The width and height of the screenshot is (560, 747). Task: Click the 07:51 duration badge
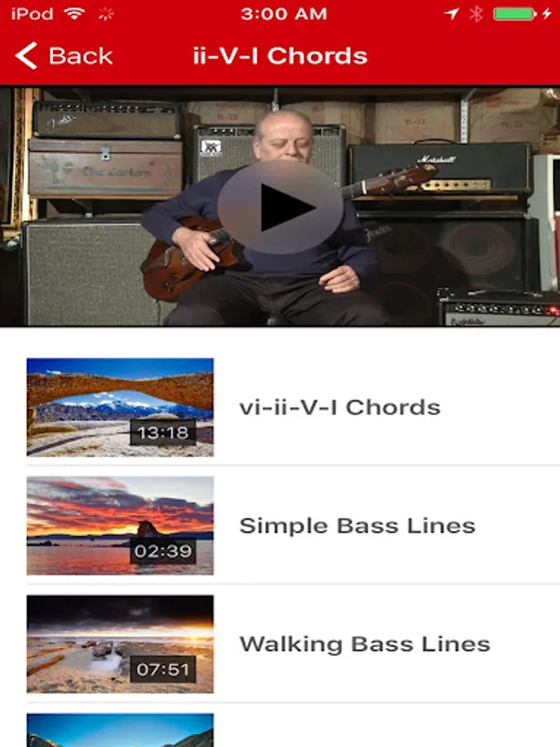163,669
